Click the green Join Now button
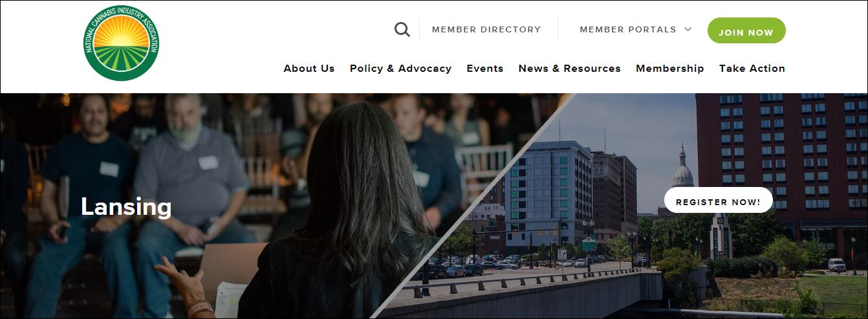Screen dimensions: 868x319 click(746, 30)
